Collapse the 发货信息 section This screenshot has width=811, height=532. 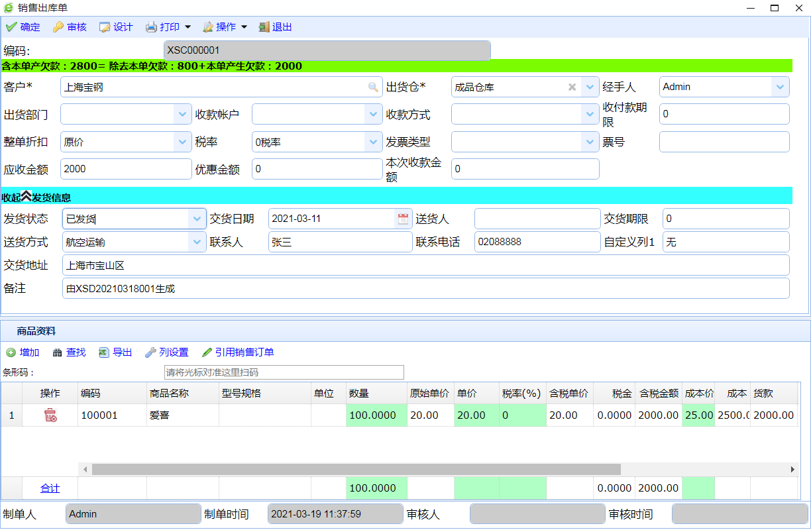pos(27,196)
